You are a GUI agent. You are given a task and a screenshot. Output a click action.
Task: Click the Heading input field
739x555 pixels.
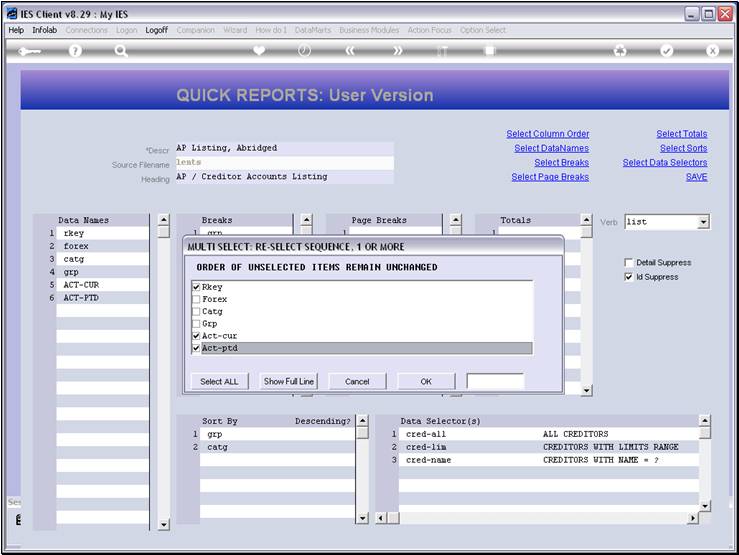click(x=284, y=177)
